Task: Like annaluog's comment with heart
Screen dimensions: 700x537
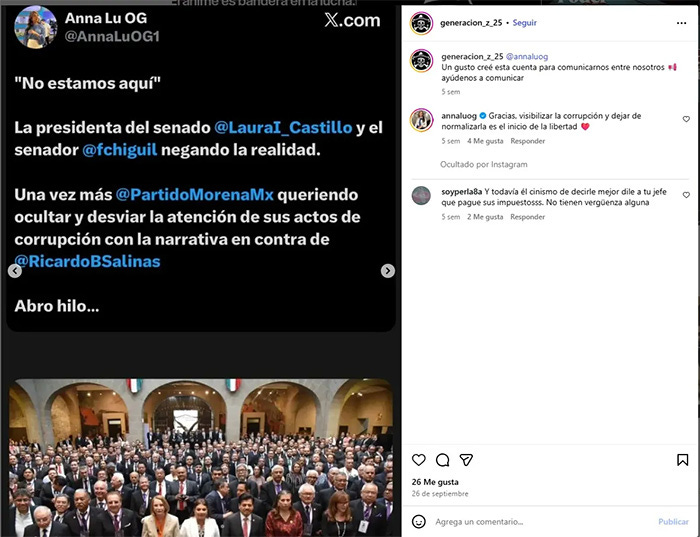Action: pyautogui.click(x=686, y=119)
